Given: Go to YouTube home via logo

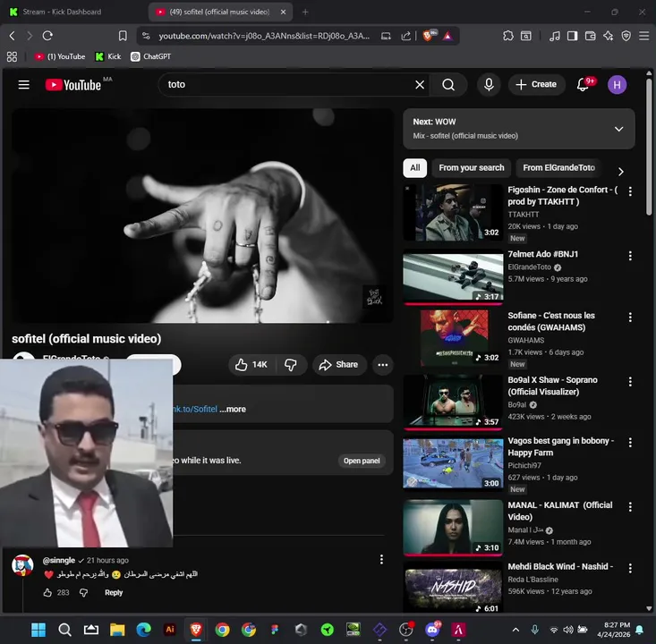Looking at the screenshot, I should [x=73, y=85].
